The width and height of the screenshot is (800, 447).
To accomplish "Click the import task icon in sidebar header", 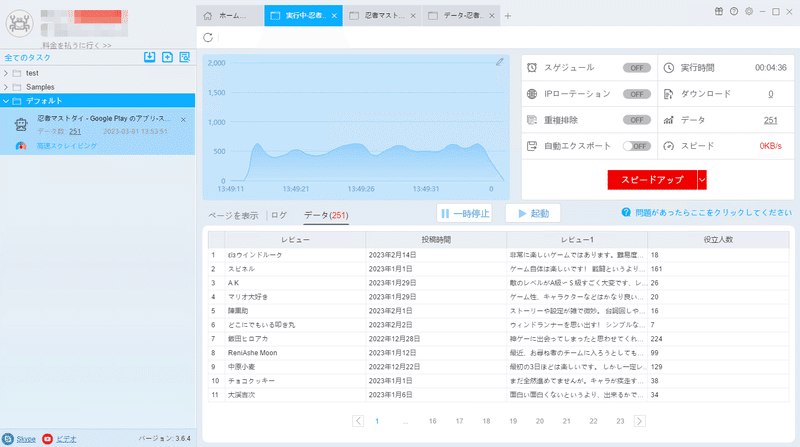I will tap(149, 57).
